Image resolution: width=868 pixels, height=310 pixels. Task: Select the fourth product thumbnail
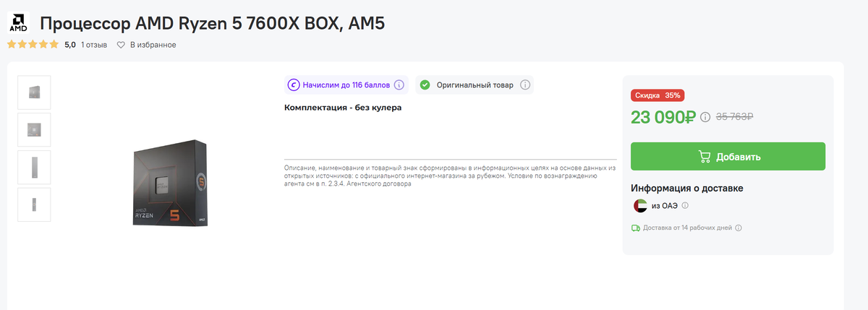[34, 205]
